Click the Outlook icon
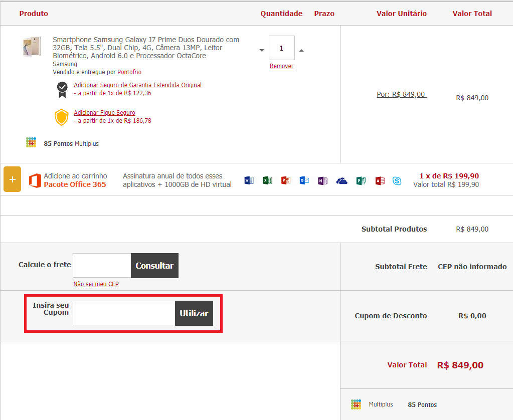 [x=304, y=180]
